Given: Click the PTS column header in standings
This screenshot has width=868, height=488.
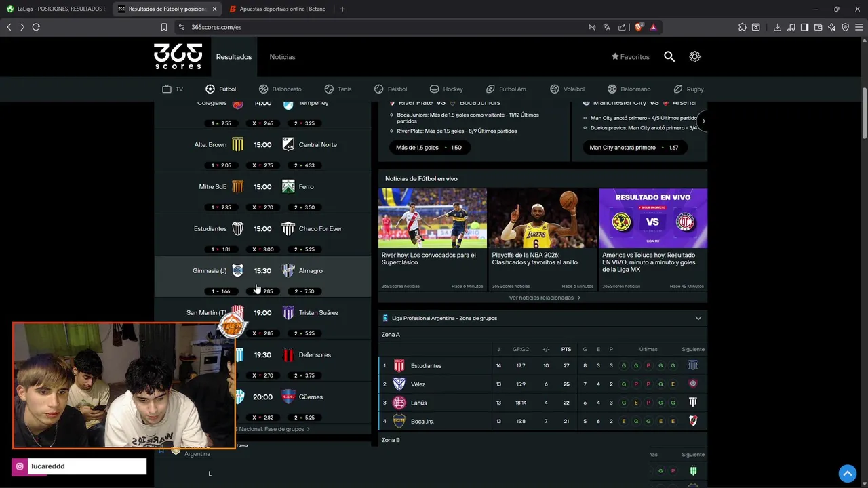Looking at the screenshot, I should [x=566, y=349].
